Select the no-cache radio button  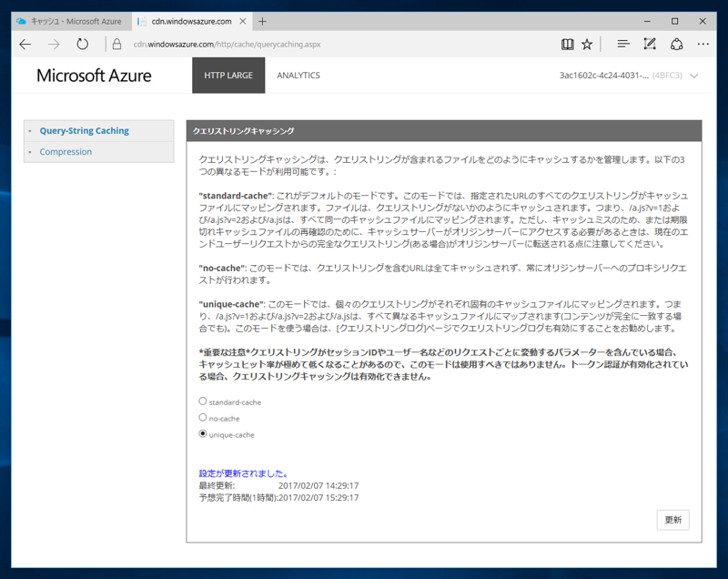[x=202, y=418]
